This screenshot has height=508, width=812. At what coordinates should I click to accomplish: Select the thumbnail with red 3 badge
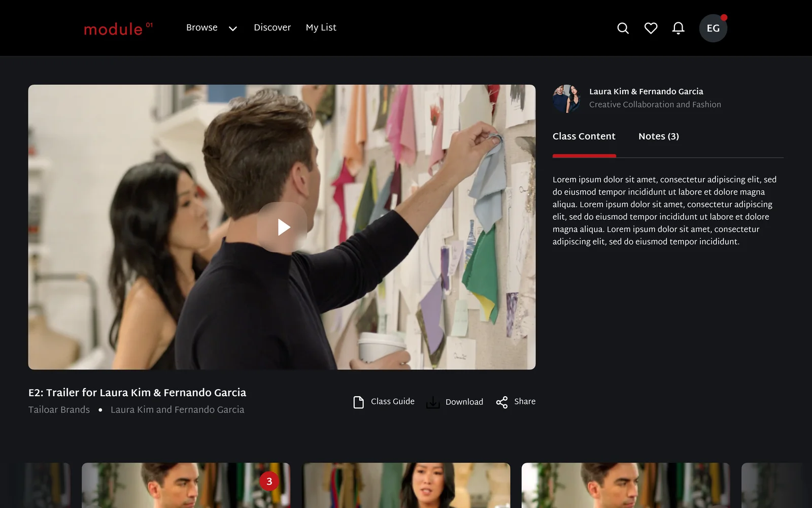tap(186, 485)
